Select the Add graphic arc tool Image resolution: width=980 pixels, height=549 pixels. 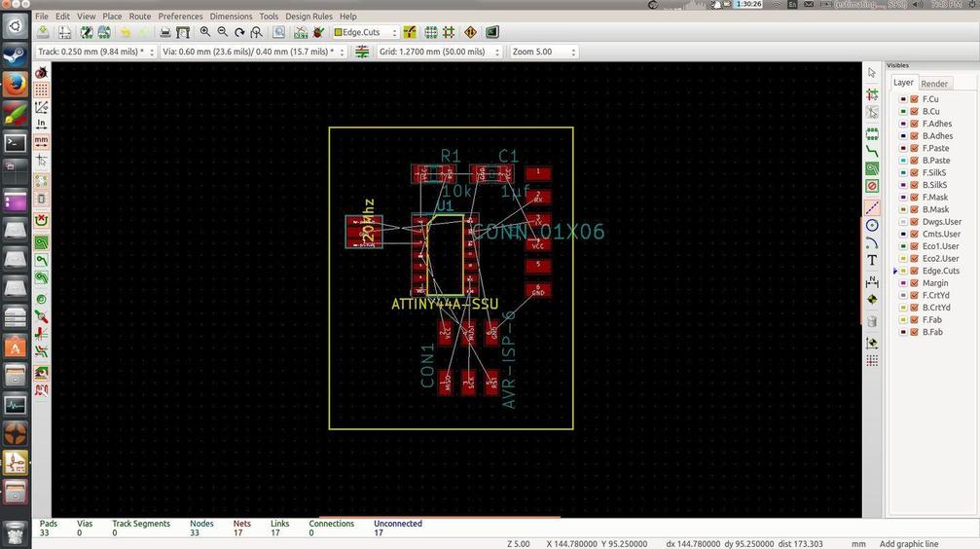tap(873, 242)
